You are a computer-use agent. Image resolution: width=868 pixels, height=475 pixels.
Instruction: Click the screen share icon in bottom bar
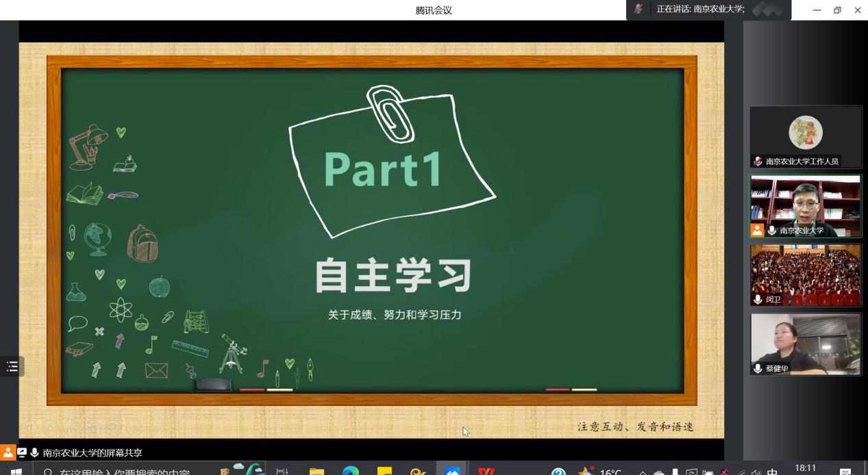tap(22, 452)
